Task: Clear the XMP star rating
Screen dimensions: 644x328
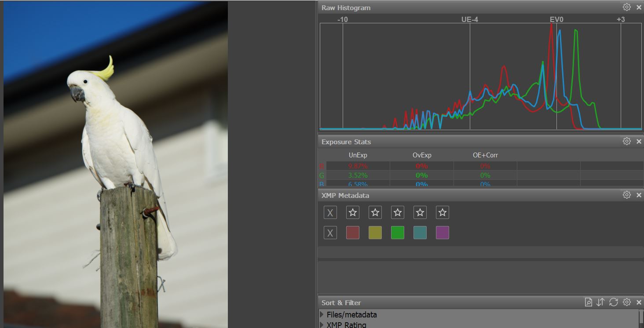Action: [330, 213]
